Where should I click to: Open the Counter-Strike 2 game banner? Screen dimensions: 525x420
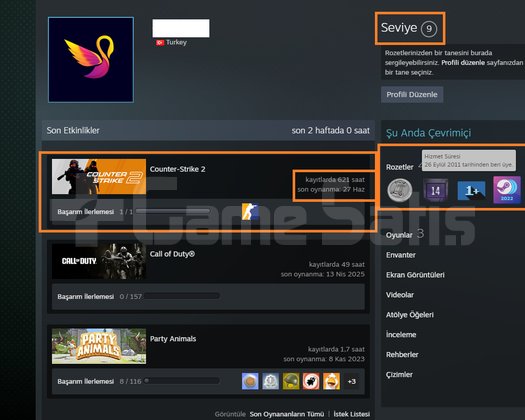[99, 177]
